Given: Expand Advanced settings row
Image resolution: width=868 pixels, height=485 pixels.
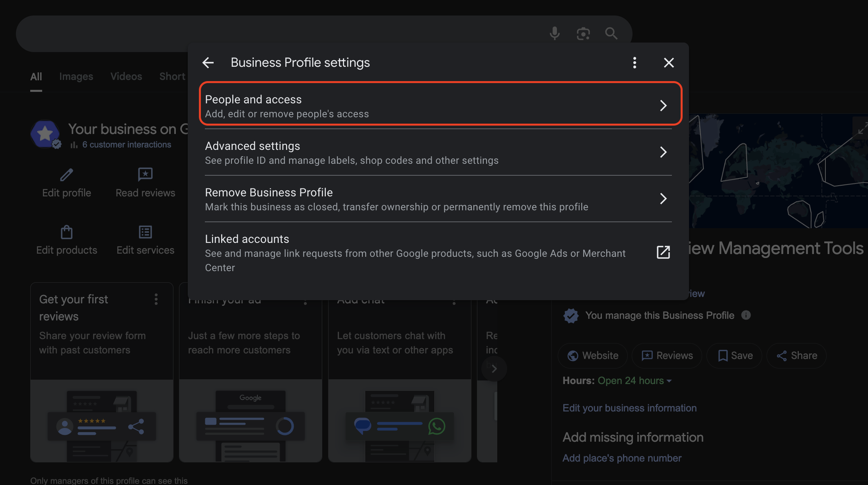Looking at the screenshot, I should 438,153.
